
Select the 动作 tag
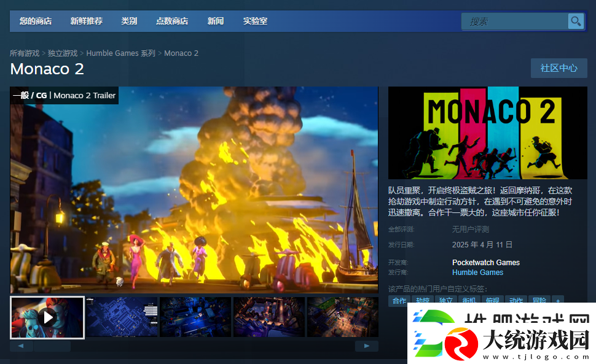click(516, 301)
